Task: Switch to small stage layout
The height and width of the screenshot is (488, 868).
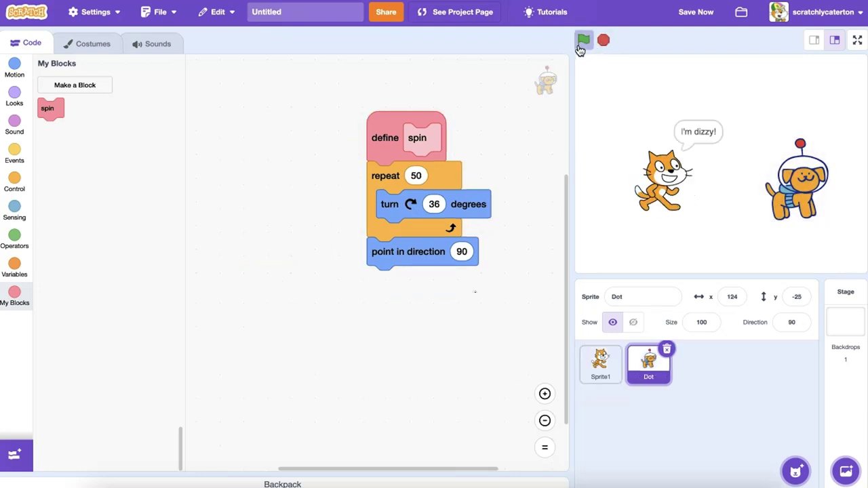Action: pos(814,41)
